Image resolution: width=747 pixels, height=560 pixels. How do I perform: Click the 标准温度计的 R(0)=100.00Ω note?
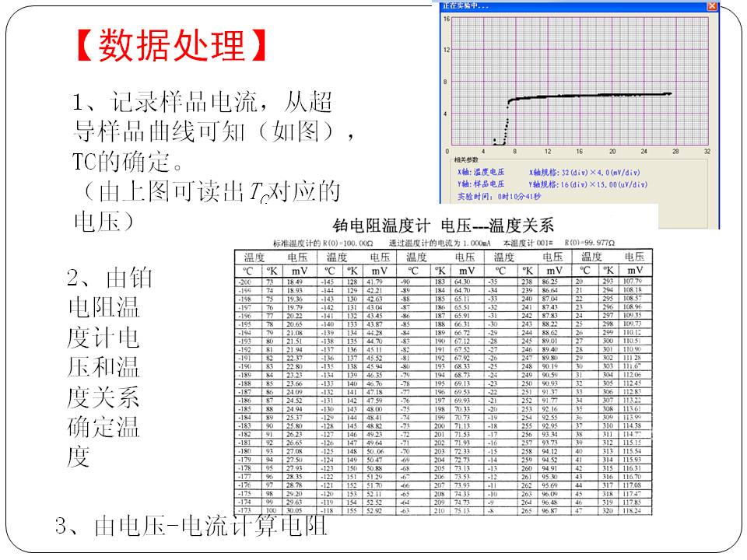point(322,243)
